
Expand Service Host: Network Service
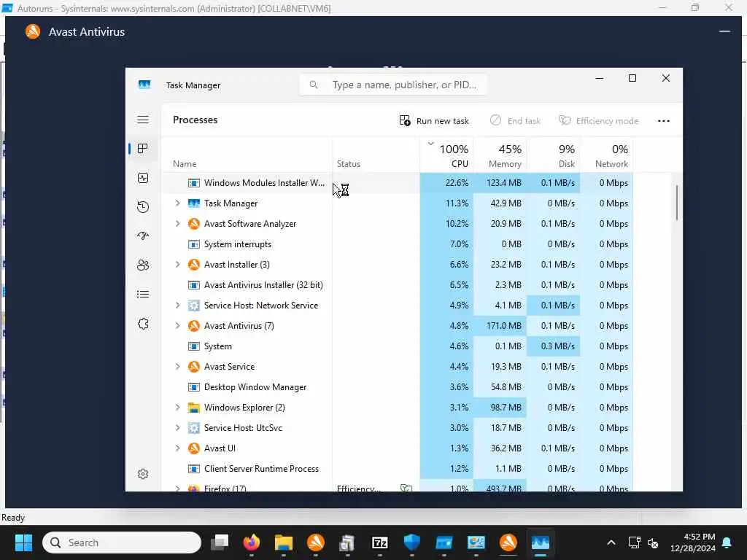[x=178, y=306]
